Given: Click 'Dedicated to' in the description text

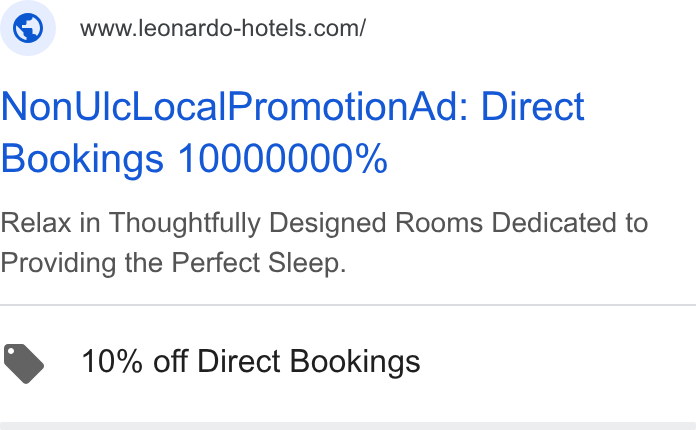Looking at the screenshot, I should [x=570, y=222].
